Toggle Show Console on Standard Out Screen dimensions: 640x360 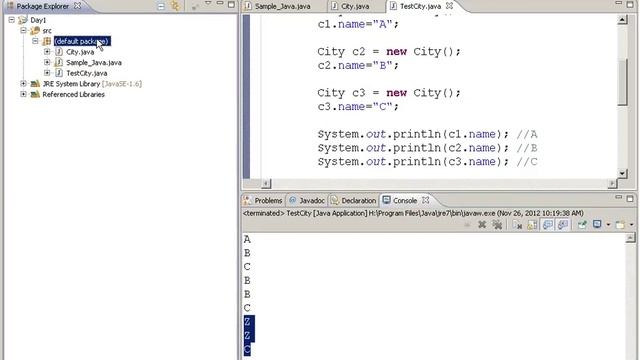[x=547, y=224]
